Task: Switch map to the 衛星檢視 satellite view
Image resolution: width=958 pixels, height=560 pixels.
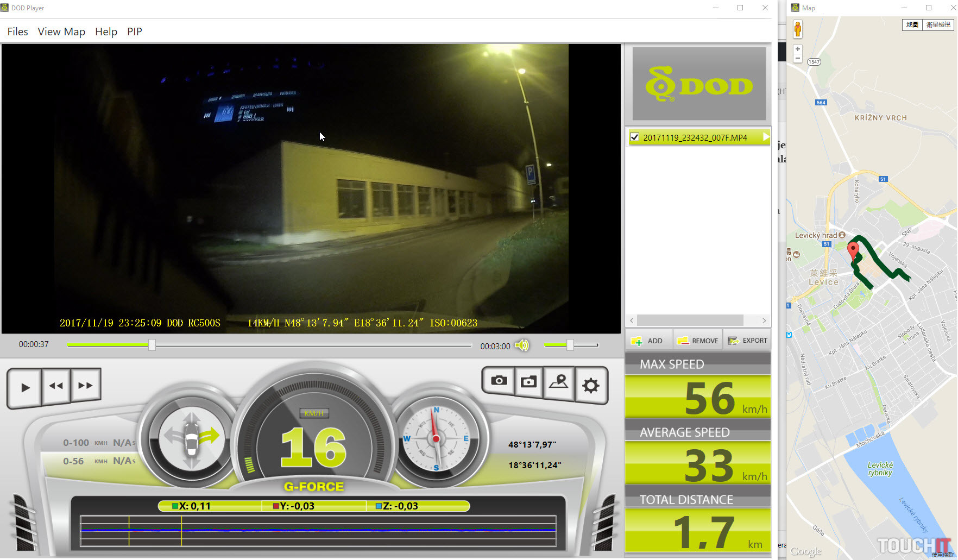Action: point(938,24)
